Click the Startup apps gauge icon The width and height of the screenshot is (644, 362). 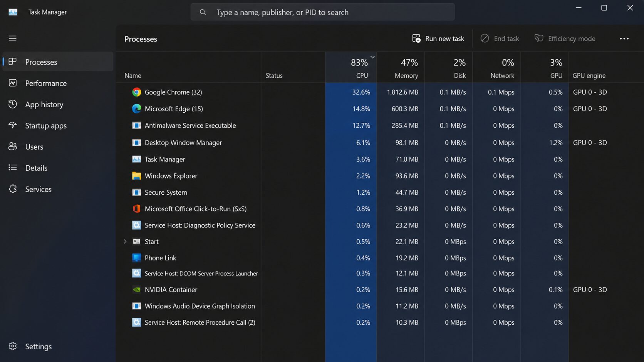point(13,125)
